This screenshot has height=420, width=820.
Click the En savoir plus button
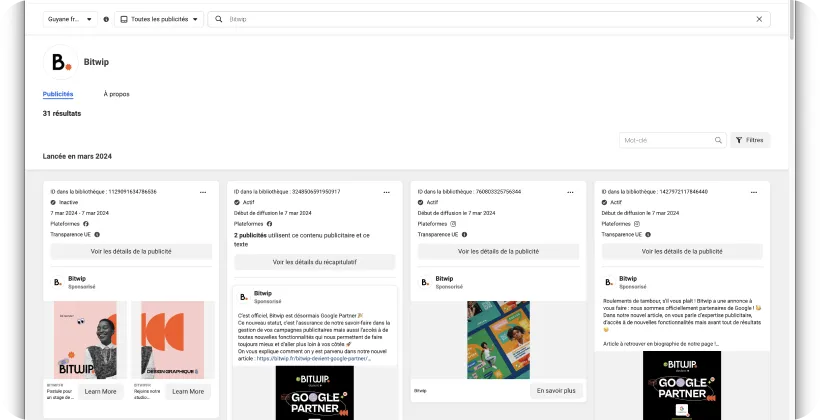pos(556,391)
